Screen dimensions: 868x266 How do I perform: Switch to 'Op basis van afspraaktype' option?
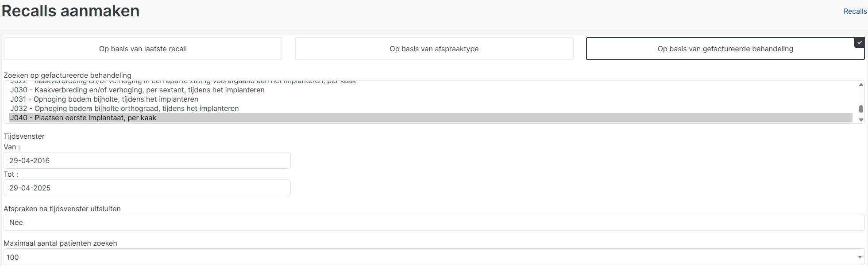click(434, 49)
